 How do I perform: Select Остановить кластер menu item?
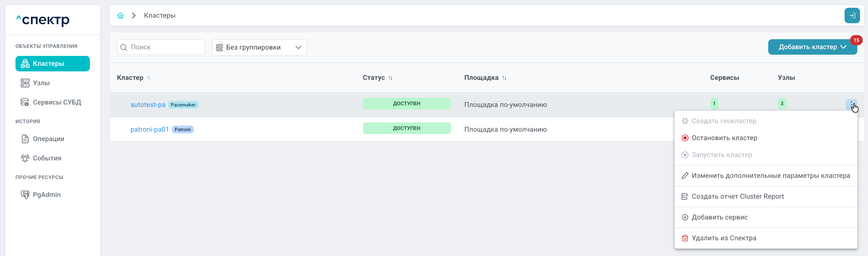(x=766, y=138)
